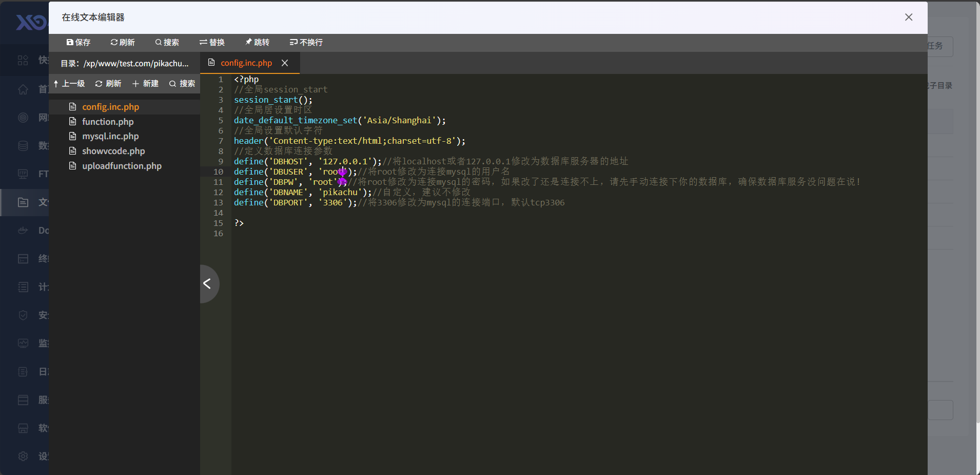The height and width of the screenshot is (475, 980).
Task: Open the Docker icon in background sidebar
Action: pos(23,231)
